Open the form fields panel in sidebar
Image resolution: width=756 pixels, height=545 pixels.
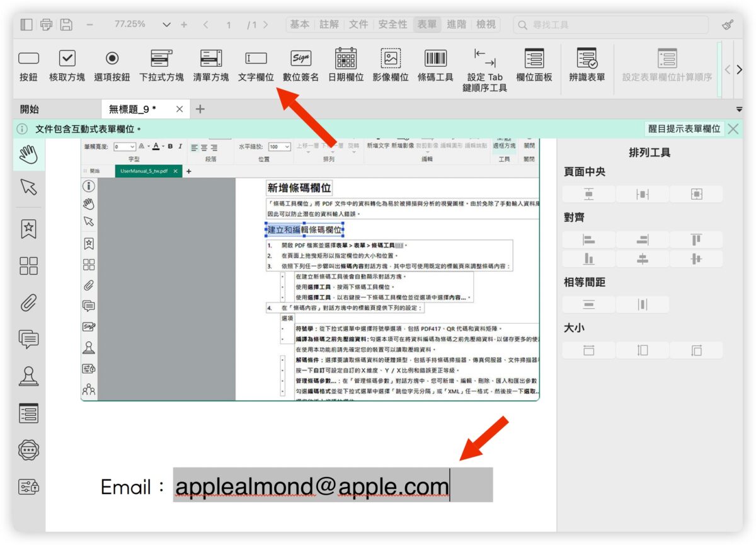[x=28, y=413]
